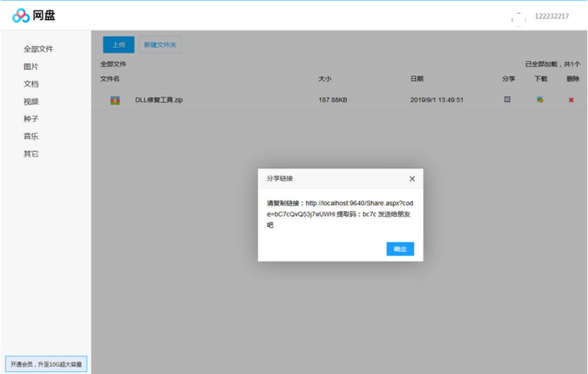Click the 开通会员 upgrade 10G capacity banner
The image size is (588, 374).
46,364
